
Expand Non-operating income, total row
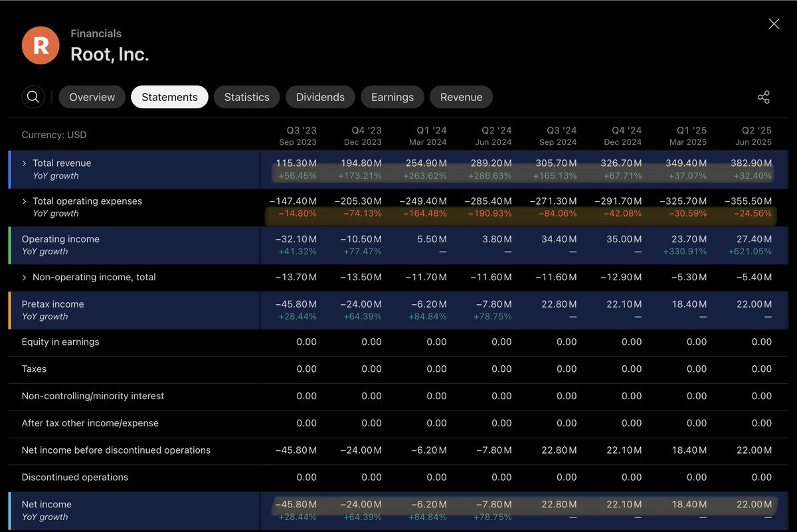[25, 278]
